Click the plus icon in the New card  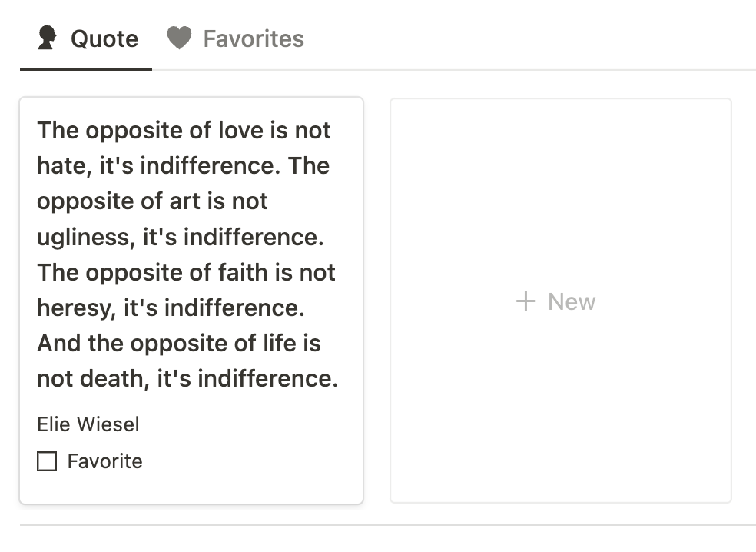[x=526, y=301]
